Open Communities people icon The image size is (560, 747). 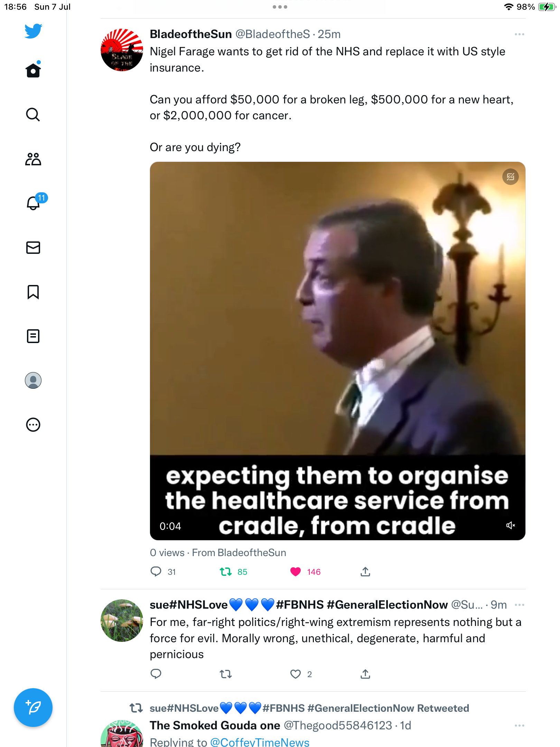point(33,159)
